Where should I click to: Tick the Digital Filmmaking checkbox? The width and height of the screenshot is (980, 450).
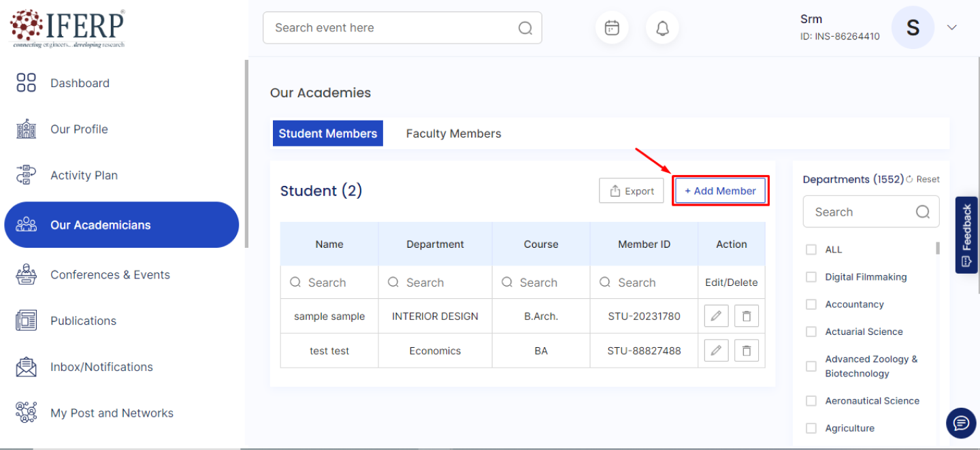(811, 277)
